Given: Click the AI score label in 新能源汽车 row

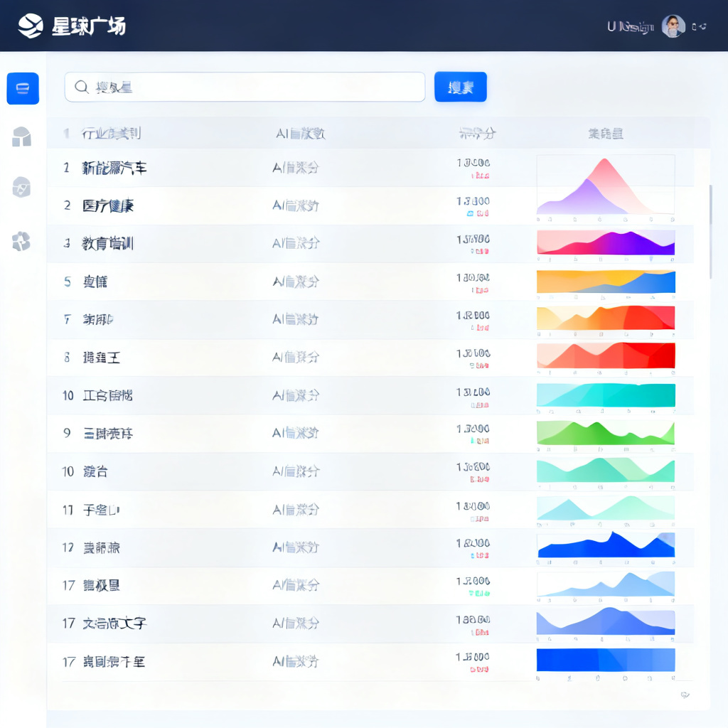Looking at the screenshot, I should pyautogui.click(x=296, y=168).
